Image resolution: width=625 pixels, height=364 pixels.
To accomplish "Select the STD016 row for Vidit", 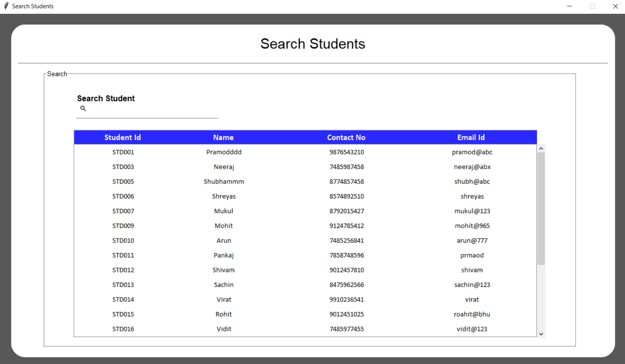I will [123, 329].
